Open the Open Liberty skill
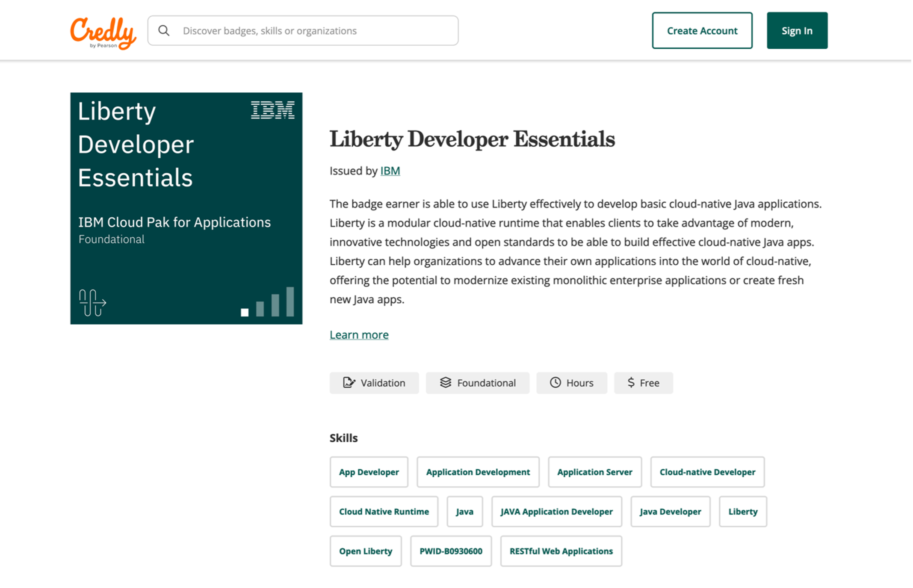Viewport: 913px width, 588px height. tap(366, 551)
